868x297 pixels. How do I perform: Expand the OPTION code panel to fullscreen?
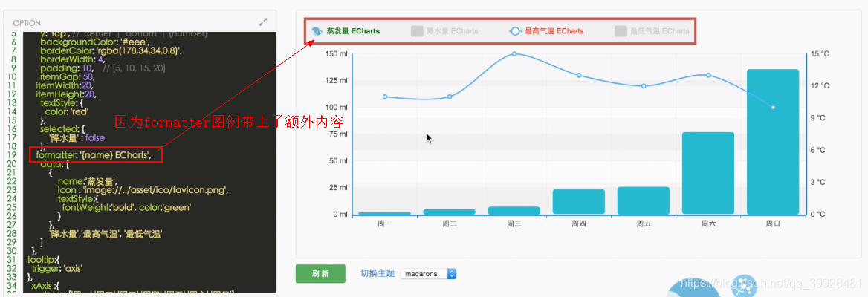pos(264,23)
